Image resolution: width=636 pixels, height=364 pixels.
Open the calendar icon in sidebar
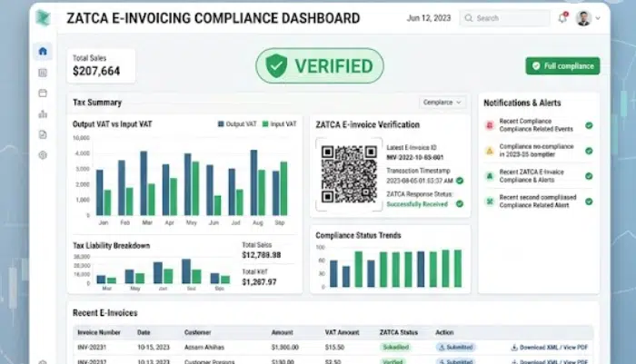pos(43,93)
